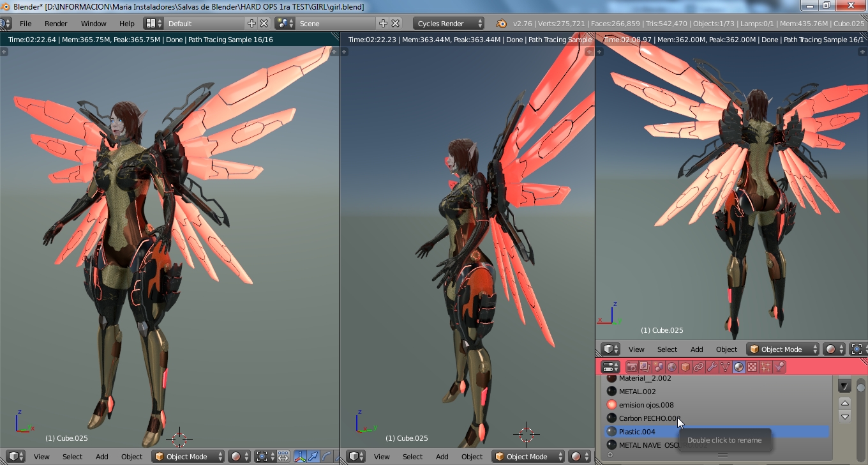The width and height of the screenshot is (868, 465).
Task: Open the Texture properties tab (checker icon)
Action: coord(752,367)
